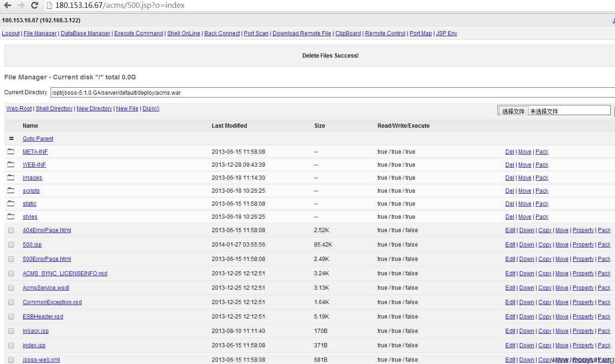Click Pack for images folder

[x=542, y=178]
